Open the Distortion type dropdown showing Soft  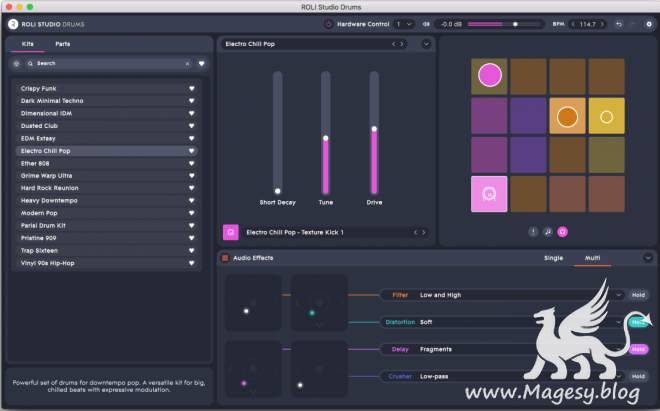503,322
